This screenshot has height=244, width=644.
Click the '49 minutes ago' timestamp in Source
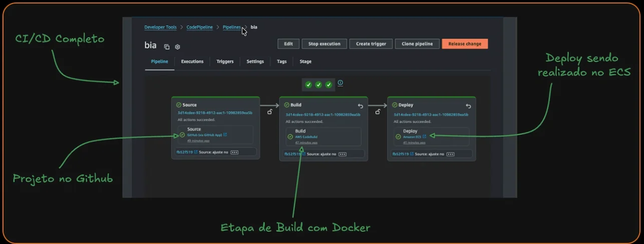(198, 141)
